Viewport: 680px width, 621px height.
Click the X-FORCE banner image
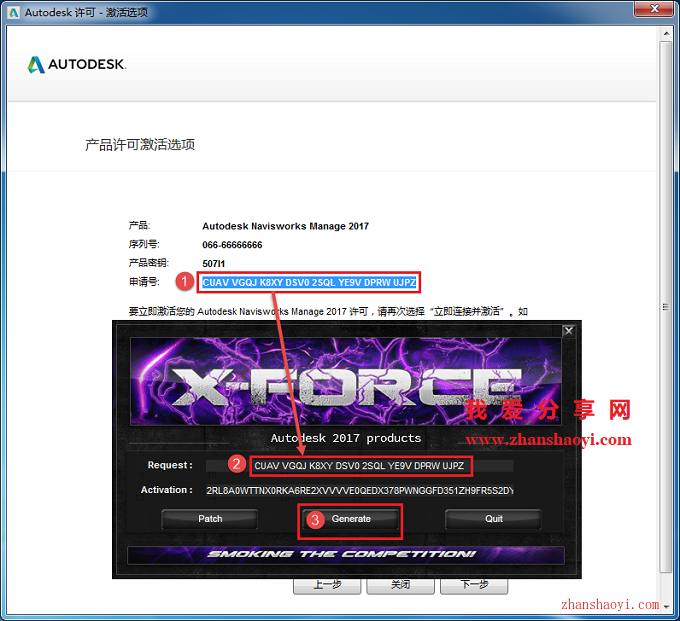[x=346, y=381]
